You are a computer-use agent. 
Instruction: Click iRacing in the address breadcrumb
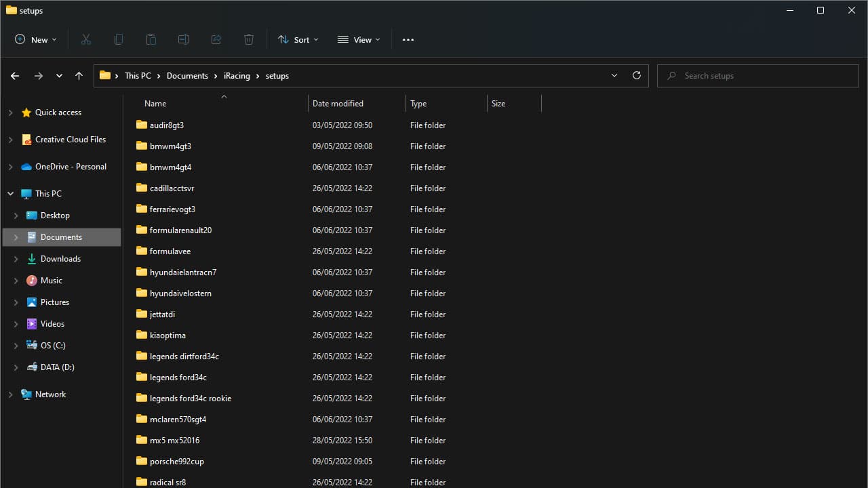tap(237, 76)
